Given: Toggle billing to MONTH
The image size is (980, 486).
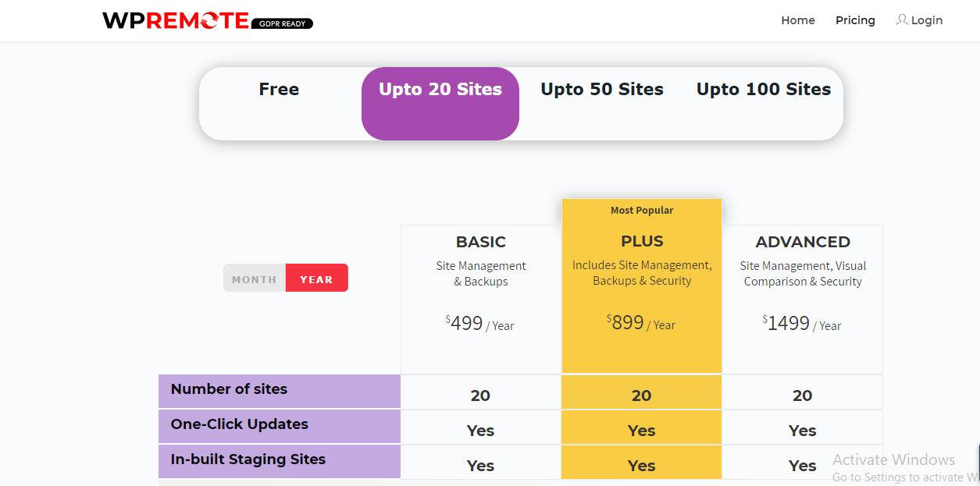Looking at the screenshot, I should pyautogui.click(x=255, y=278).
